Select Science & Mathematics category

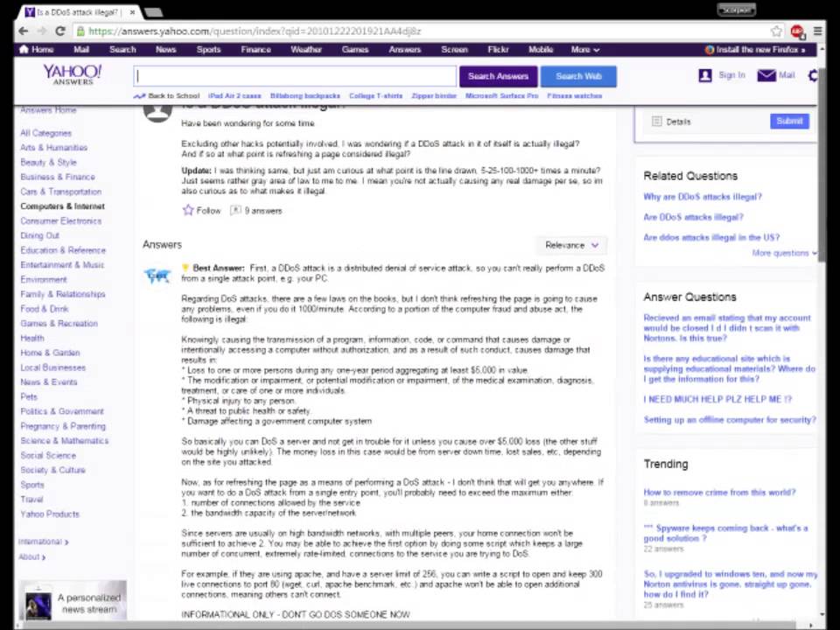tap(64, 440)
